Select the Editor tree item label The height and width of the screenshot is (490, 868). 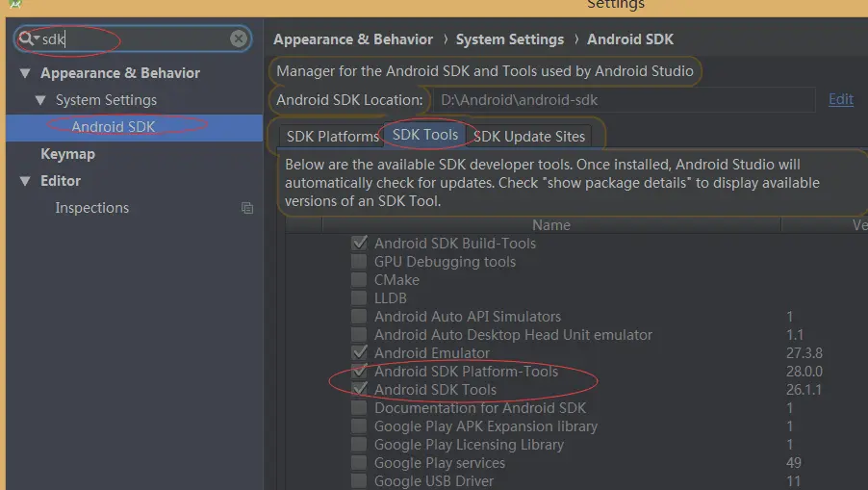[x=61, y=181]
